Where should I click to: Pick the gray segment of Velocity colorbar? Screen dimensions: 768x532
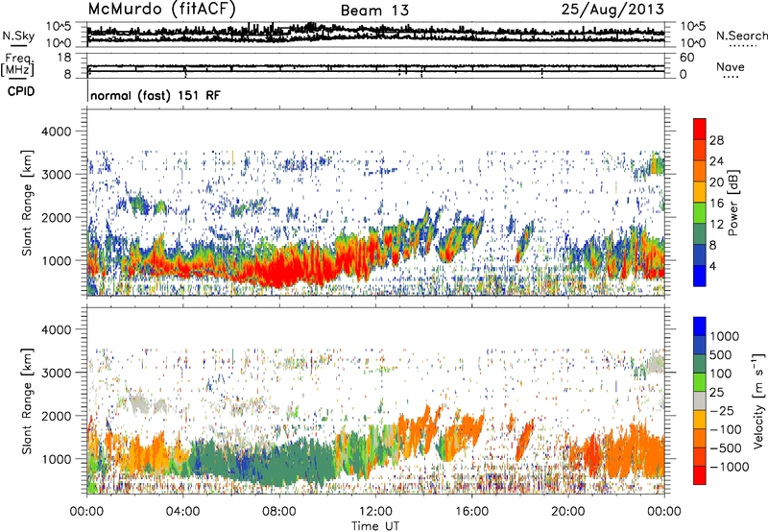click(x=700, y=400)
